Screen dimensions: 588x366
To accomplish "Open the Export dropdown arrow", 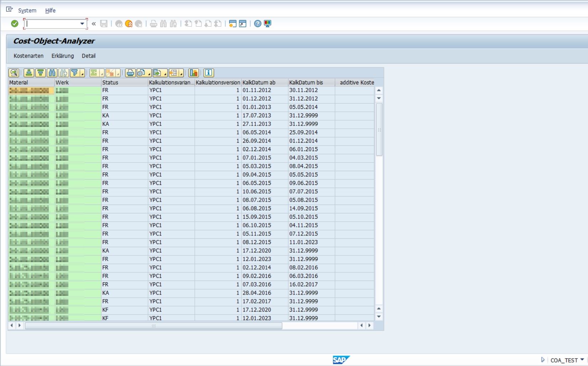I will pyautogui.click(x=165, y=73).
